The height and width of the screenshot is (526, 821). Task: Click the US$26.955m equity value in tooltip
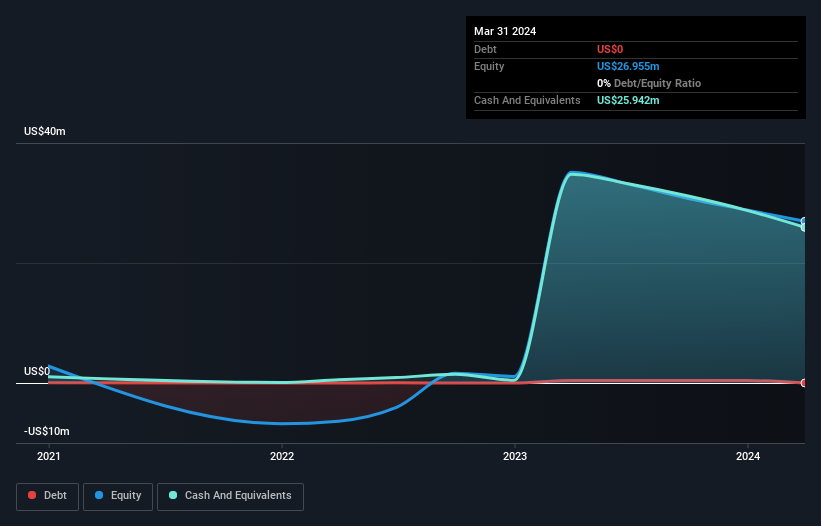pos(628,66)
